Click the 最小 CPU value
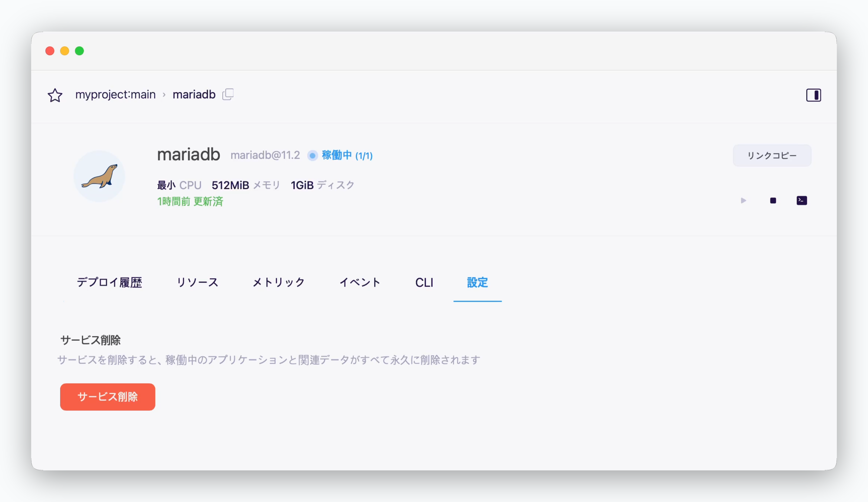 coord(179,185)
